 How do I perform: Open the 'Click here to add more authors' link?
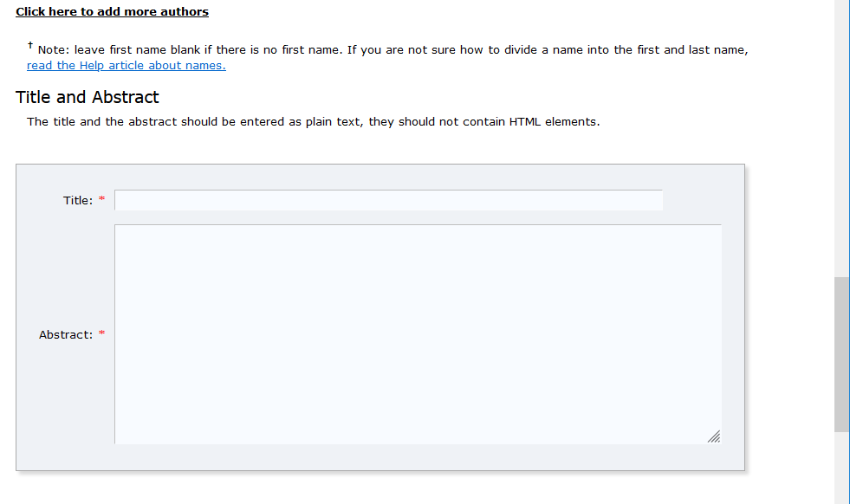(112, 11)
